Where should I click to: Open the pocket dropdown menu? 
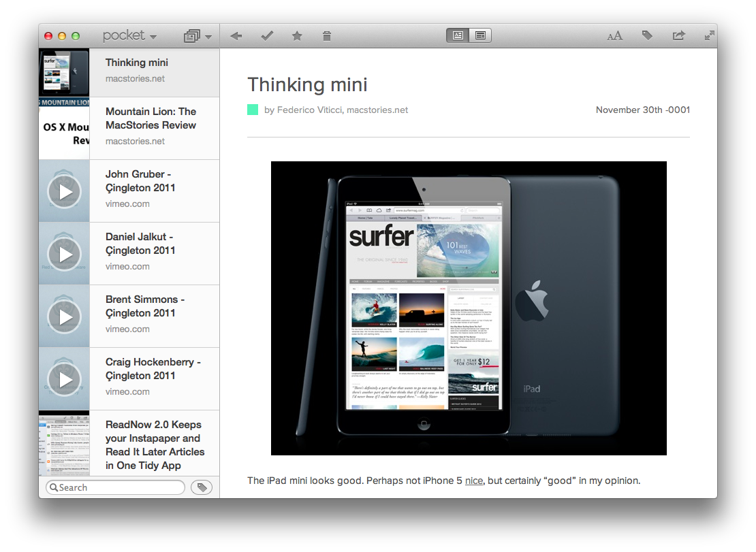(129, 36)
